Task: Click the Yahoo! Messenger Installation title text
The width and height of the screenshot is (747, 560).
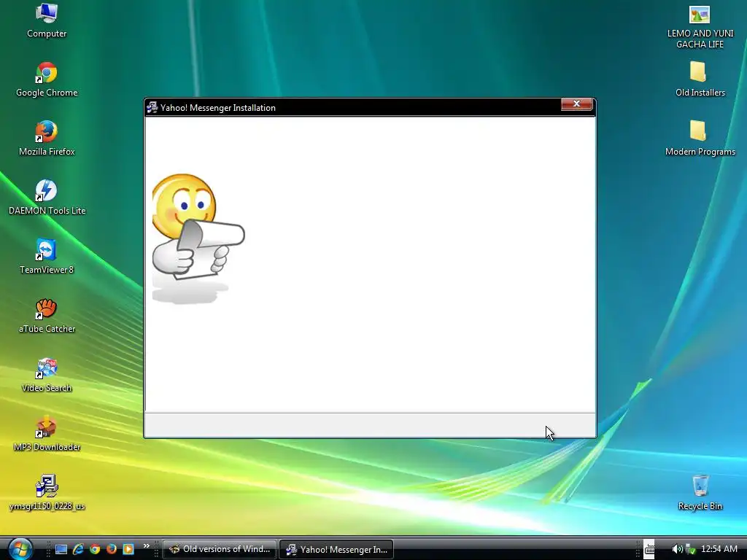Action: [218, 108]
